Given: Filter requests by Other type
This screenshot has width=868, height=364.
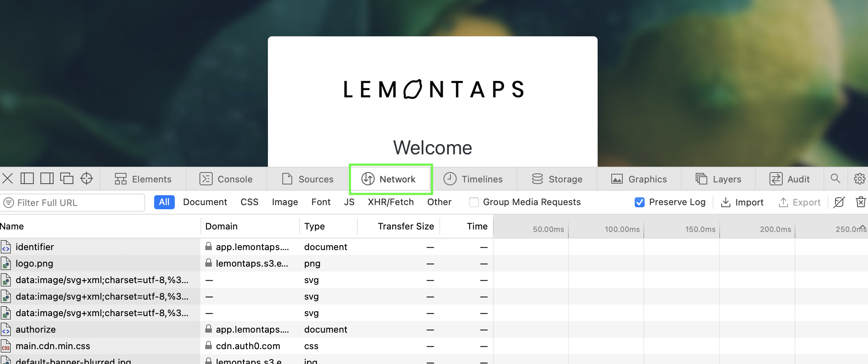Looking at the screenshot, I should [439, 202].
